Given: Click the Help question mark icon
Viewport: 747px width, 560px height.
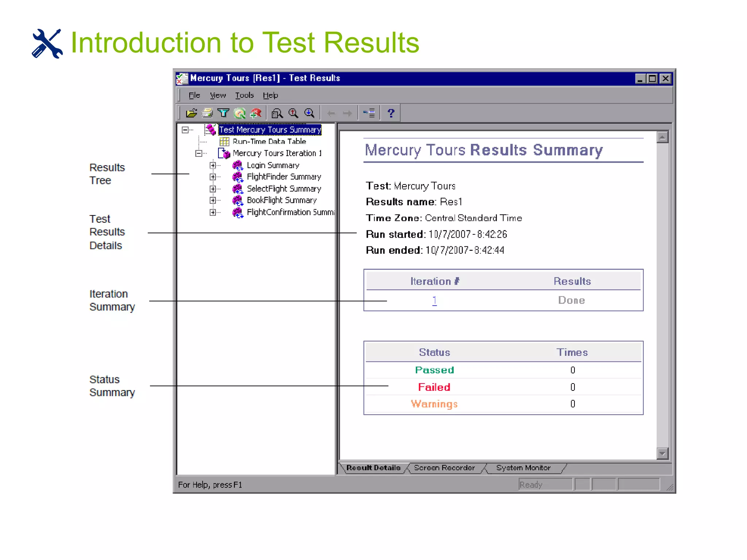Looking at the screenshot, I should tap(391, 113).
